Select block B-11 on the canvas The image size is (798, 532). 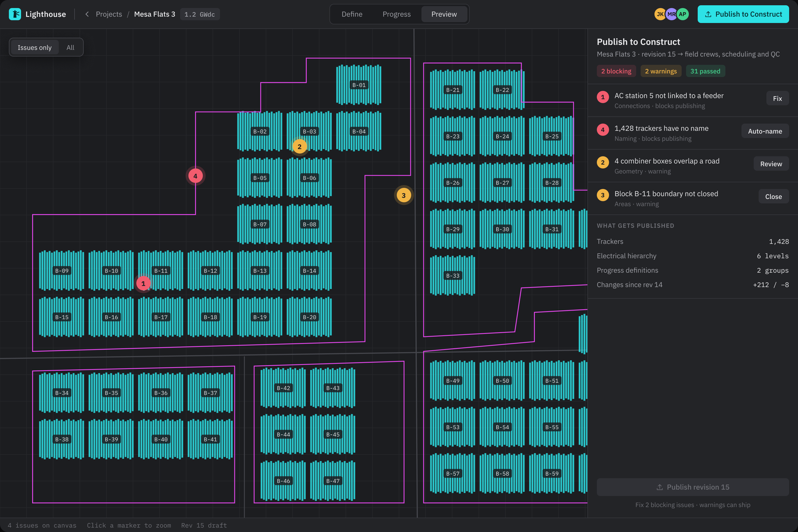pos(160,270)
